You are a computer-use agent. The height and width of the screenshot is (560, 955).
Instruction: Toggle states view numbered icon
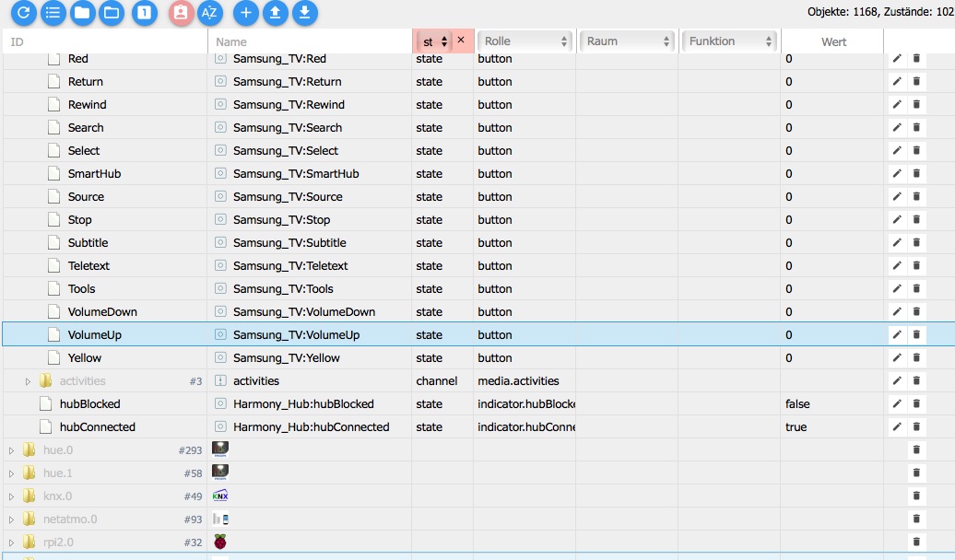pos(145,12)
